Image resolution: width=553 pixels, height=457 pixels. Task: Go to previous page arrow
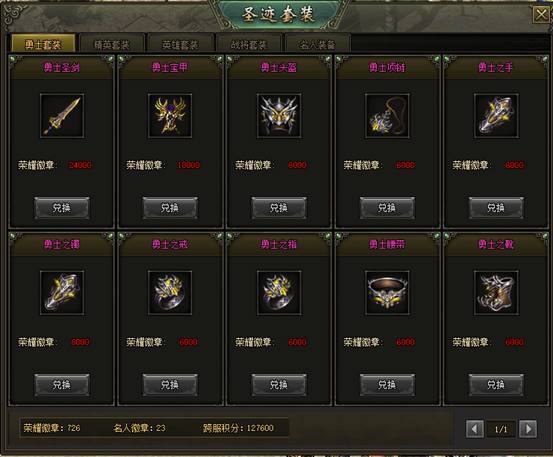pyautogui.click(x=475, y=429)
